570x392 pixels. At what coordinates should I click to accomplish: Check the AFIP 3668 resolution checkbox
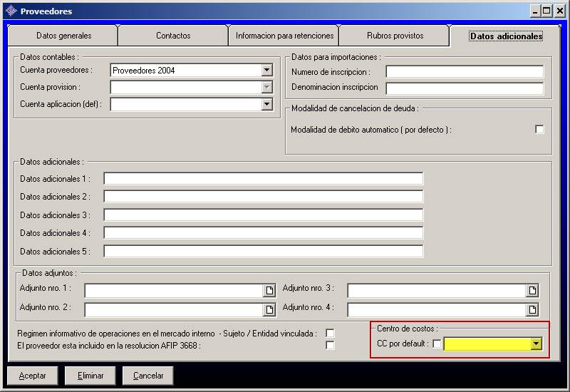[x=330, y=346]
